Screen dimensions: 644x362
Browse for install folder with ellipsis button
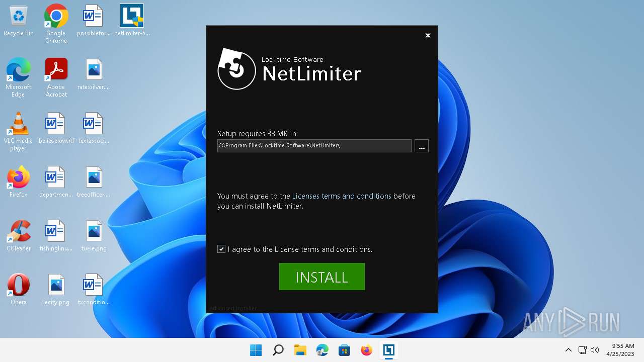pos(422,146)
